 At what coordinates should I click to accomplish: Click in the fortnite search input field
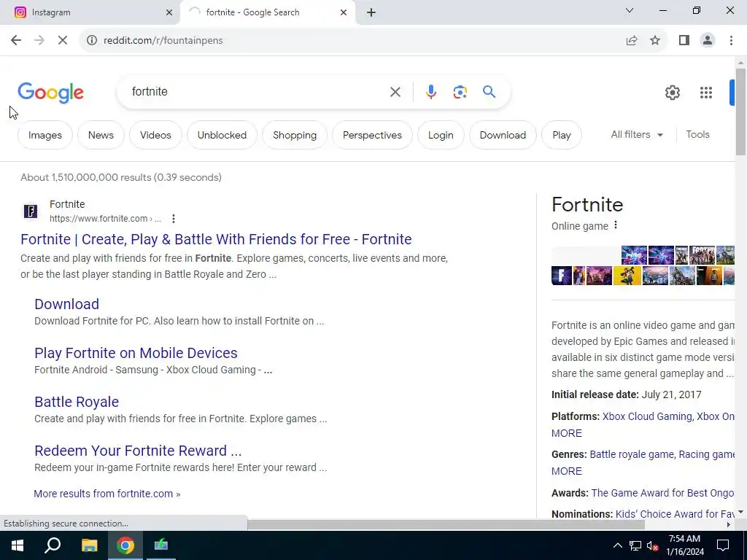tap(258, 92)
